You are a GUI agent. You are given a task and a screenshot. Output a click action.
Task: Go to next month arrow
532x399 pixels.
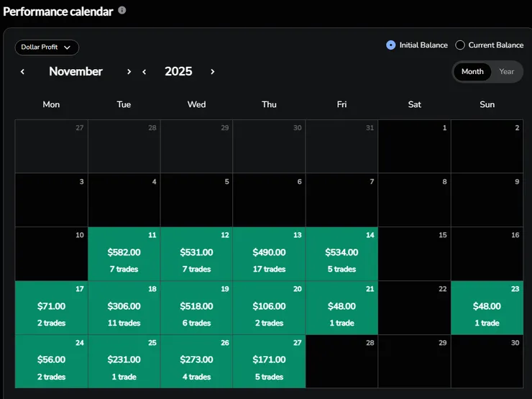pos(129,72)
